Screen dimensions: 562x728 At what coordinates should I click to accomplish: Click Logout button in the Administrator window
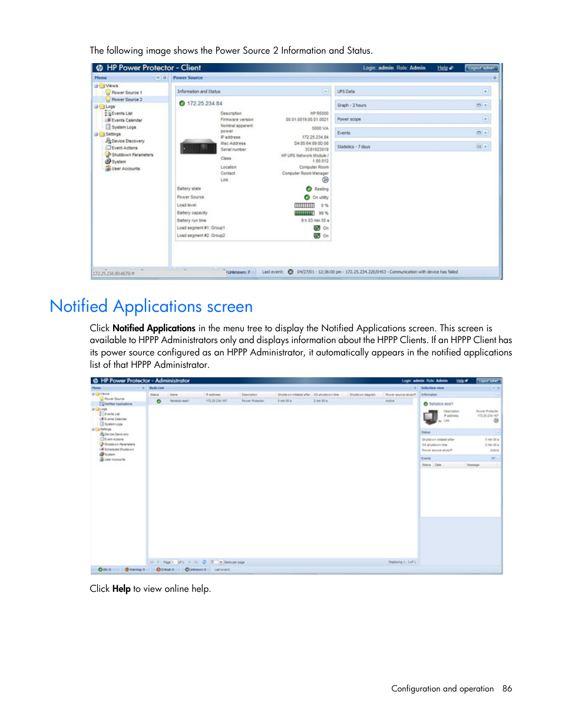pos(488,381)
